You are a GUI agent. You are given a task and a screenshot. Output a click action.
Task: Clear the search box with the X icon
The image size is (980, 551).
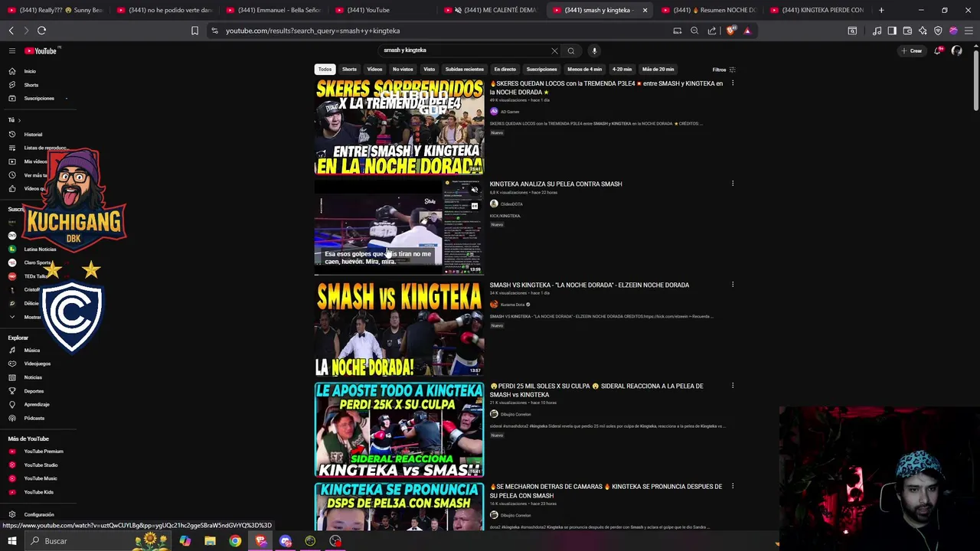click(554, 51)
